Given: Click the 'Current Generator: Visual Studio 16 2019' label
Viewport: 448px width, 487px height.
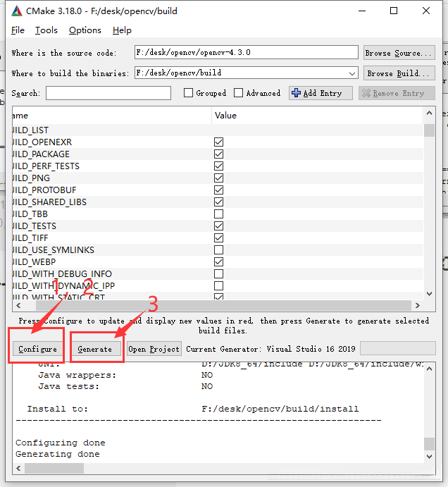Looking at the screenshot, I should 270,349.
